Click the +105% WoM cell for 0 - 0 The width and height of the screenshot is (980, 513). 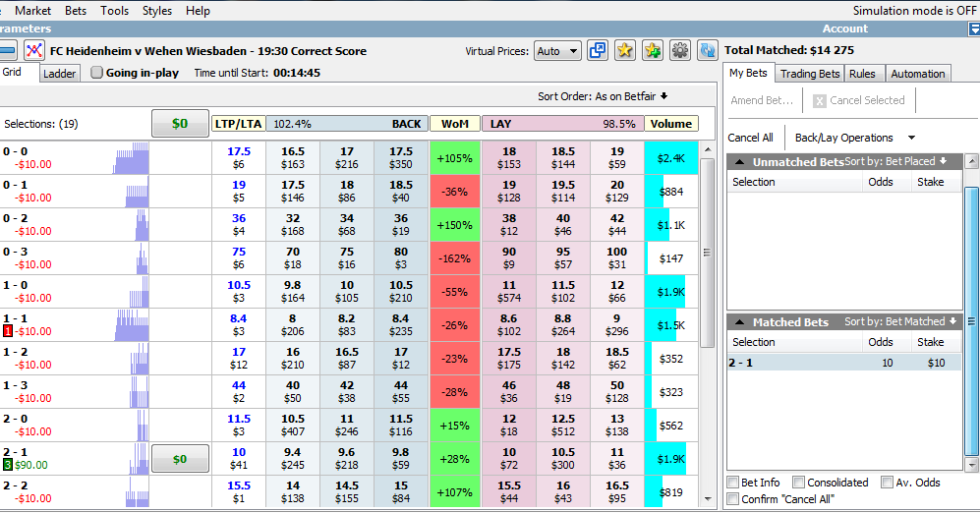tap(454, 158)
